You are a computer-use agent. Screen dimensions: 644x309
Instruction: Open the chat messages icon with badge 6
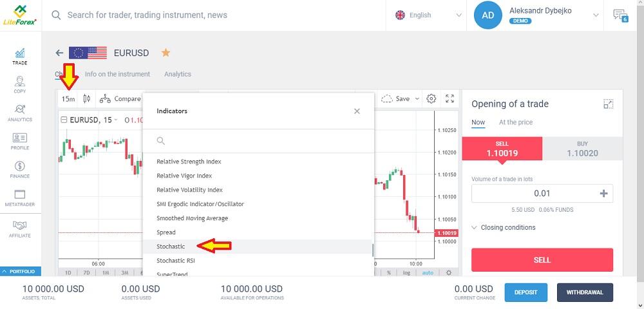pyautogui.click(x=620, y=15)
